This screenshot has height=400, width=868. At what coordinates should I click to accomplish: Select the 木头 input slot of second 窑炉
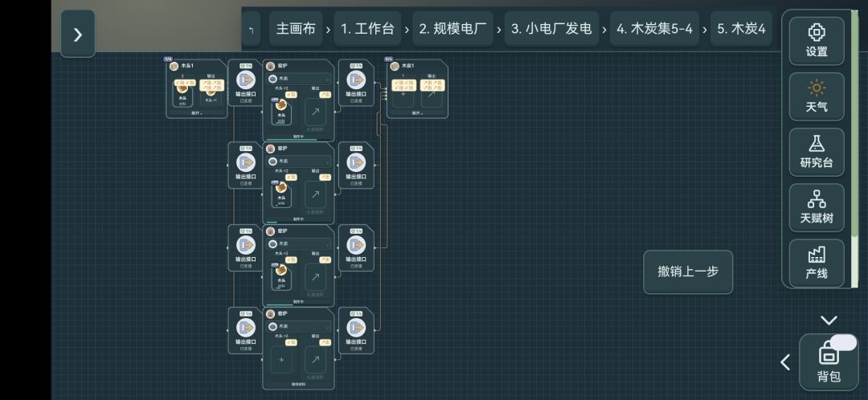(281, 194)
